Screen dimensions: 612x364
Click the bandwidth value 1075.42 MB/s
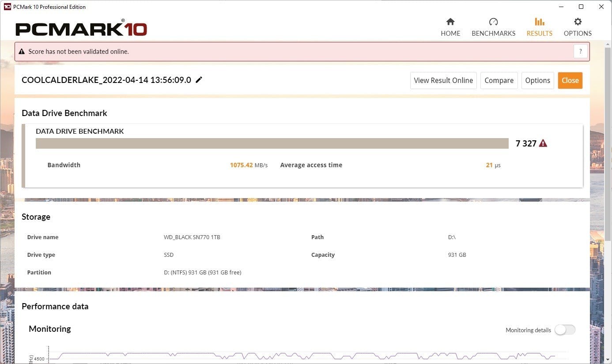[249, 165]
